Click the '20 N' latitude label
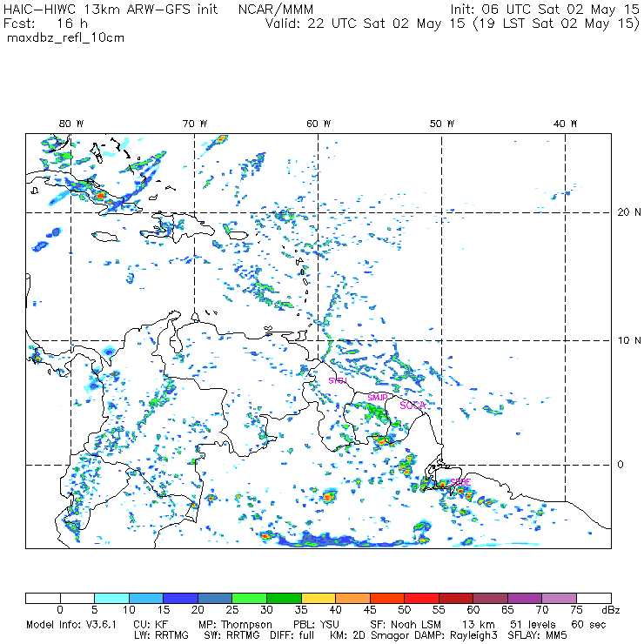This screenshot has width=644, height=644. (x=629, y=212)
